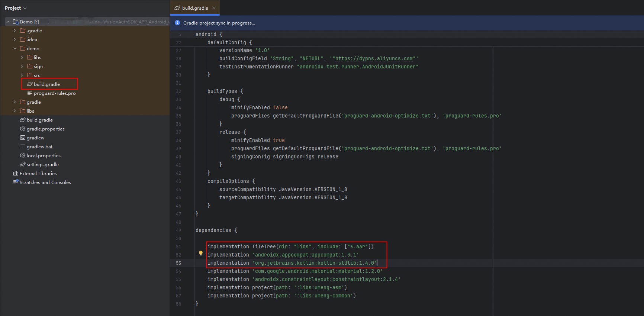Click Gradle icon in build.gradle tab
Screen dimensions: 644x316
click(177, 8)
